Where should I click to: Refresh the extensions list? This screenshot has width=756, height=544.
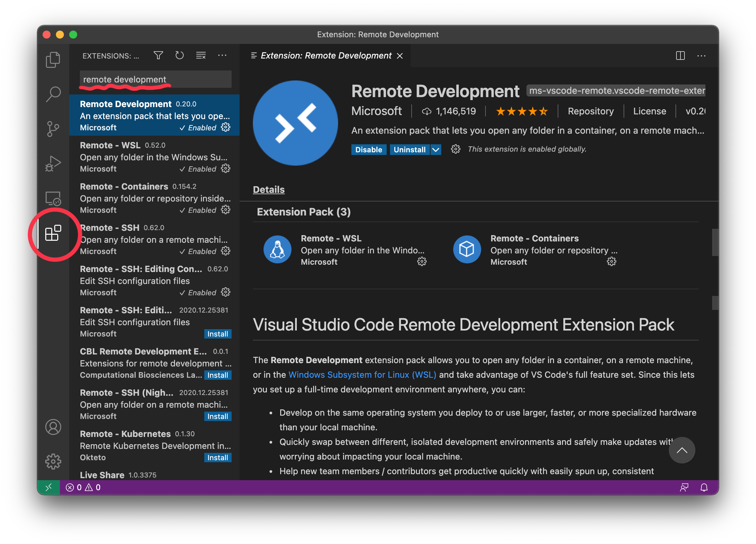(179, 55)
